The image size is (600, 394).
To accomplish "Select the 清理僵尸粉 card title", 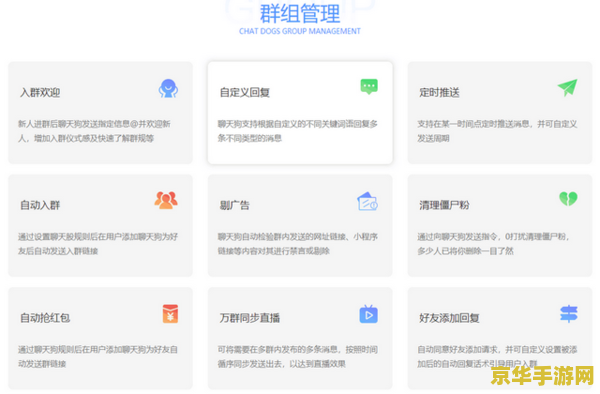I will (444, 205).
